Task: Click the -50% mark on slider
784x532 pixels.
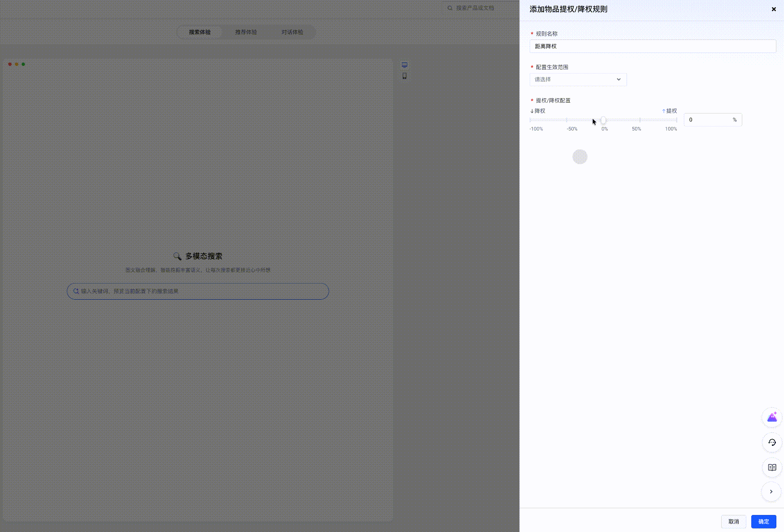Action: coord(567,120)
